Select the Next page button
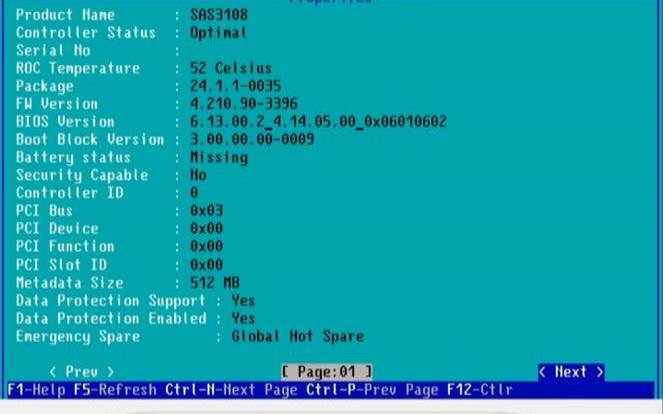 (x=571, y=372)
